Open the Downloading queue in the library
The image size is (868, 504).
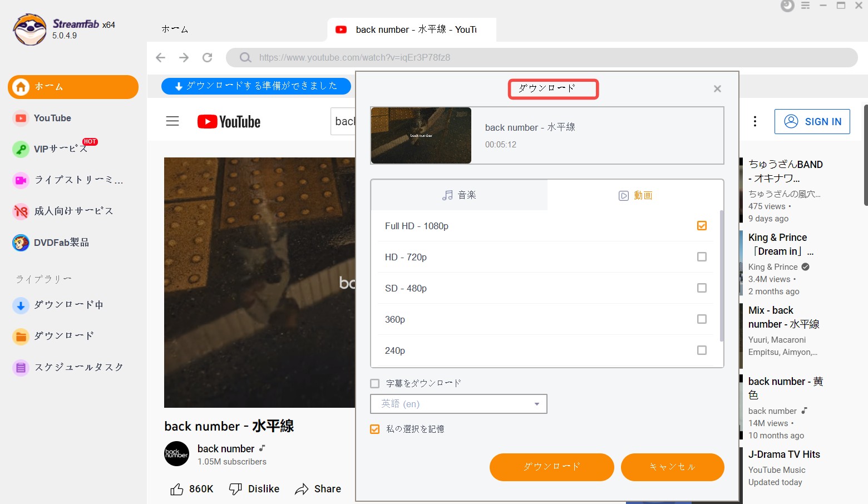58,305
